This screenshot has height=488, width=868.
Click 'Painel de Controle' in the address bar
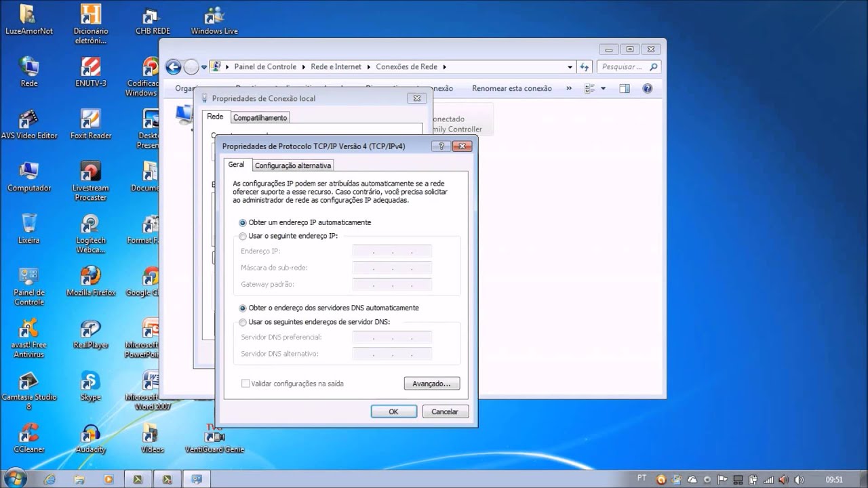[x=265, y=66]
